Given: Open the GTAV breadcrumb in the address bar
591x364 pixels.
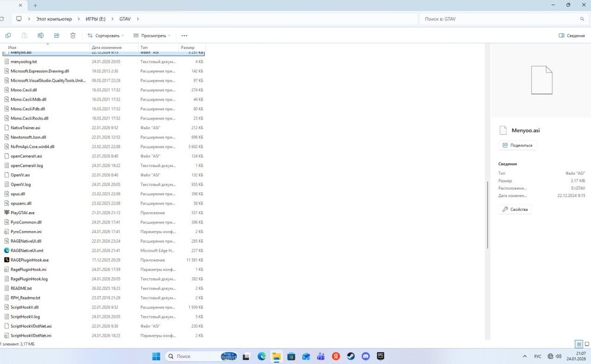Looking at the screenshot, I should (x=125, y=18).
